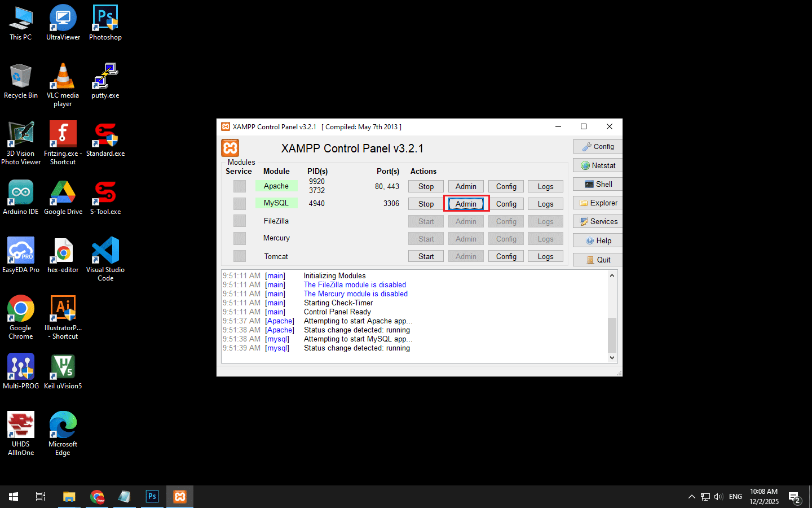
Task: Launch the XAMPP Shell
Action: point(598,184)
